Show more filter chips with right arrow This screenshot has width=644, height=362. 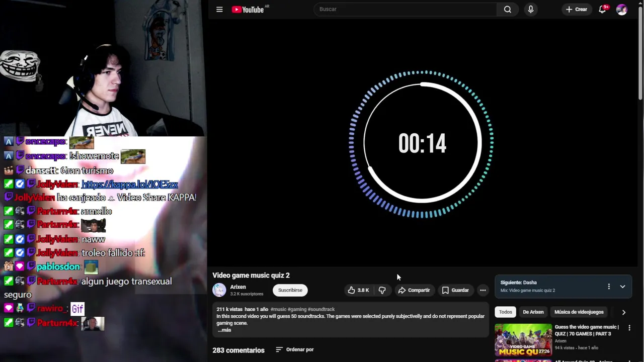point(623,312)
